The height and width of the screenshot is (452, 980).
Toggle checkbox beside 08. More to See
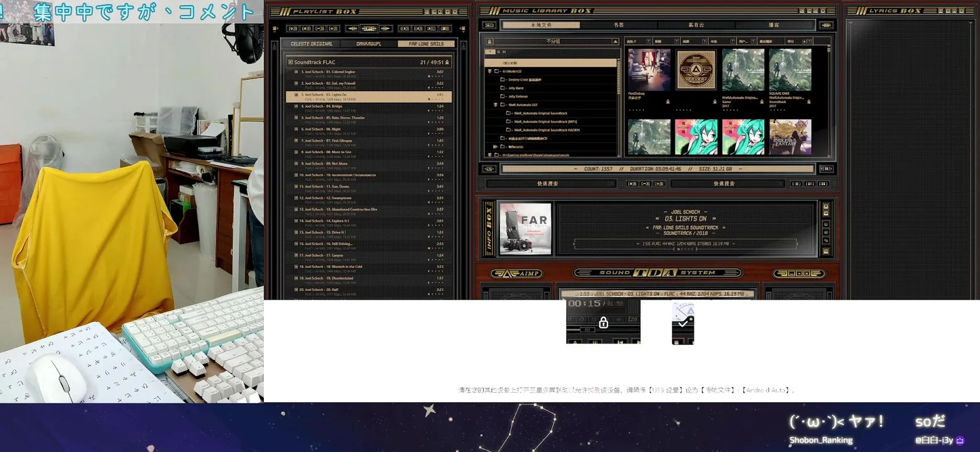pos(297,152)
